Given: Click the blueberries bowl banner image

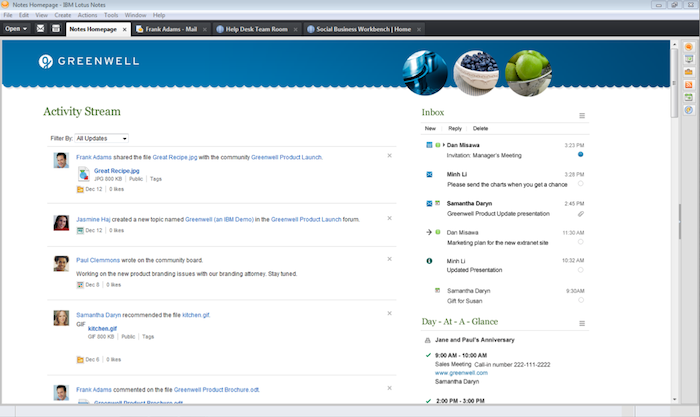Looking at the screenshot, I should 476,73.
